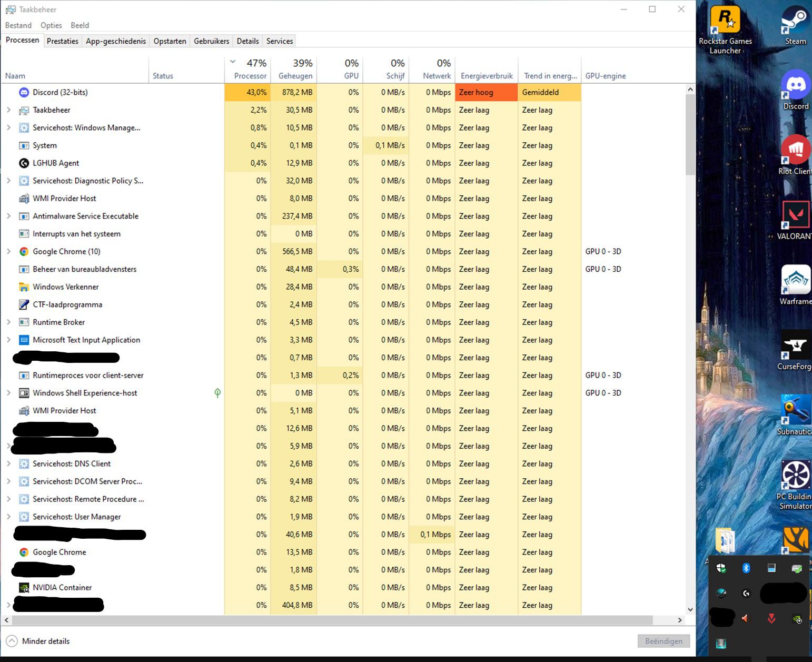The height and width of the screenshot is (662, 812).
Task: Click the green leaf status icon
Action: tap(217, 393)
